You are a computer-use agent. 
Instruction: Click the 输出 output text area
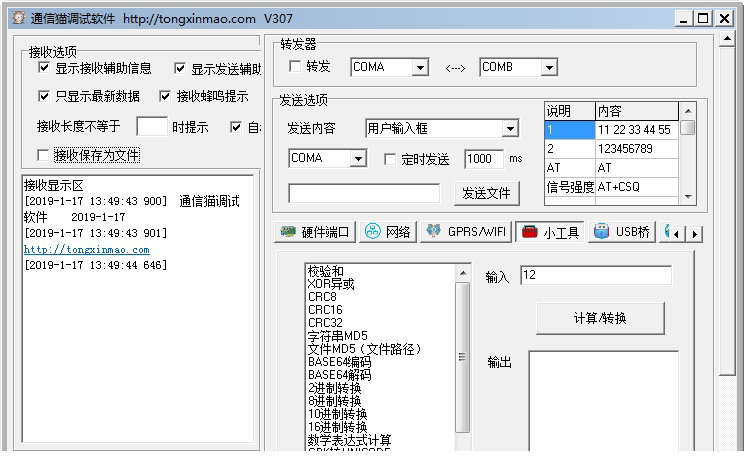coord(604,401)
